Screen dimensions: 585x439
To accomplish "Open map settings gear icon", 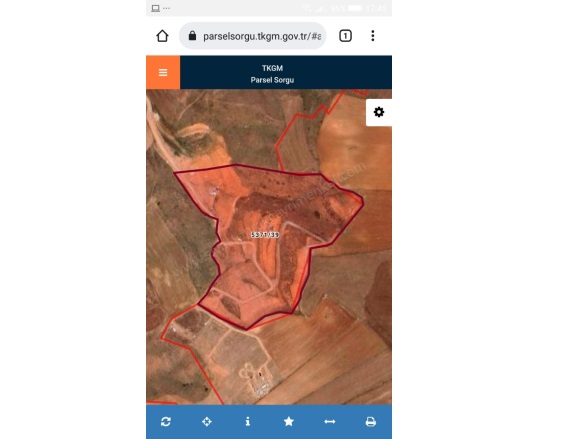I will tap(379, 112).
